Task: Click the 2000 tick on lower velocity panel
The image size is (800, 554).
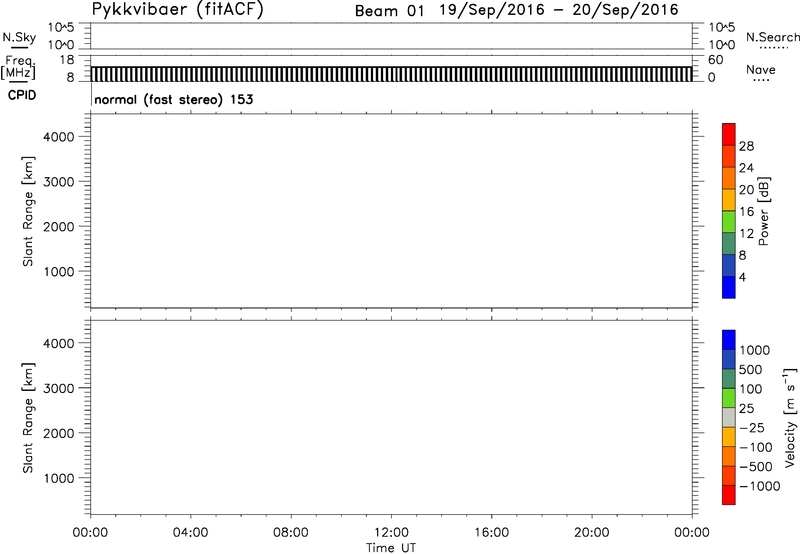Action: 59,433
